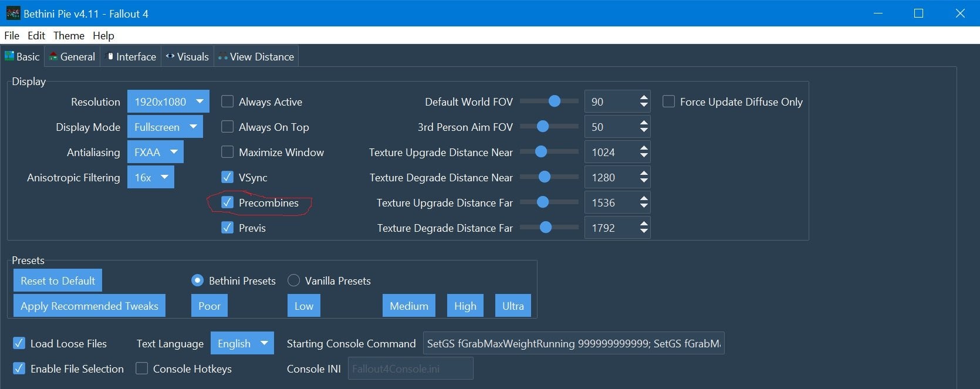
Task: Enable Force Update Diffuse Only
Action: point(668,102)
